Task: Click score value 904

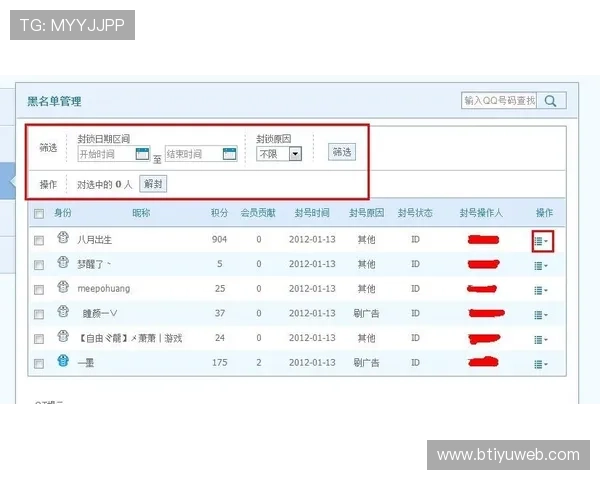Action: 220,240
